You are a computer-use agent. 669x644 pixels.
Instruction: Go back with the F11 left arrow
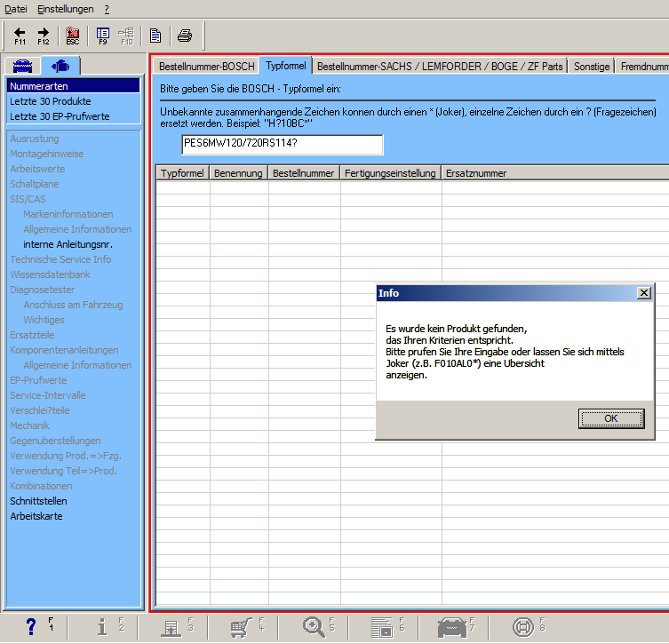[x=20, y=36]
